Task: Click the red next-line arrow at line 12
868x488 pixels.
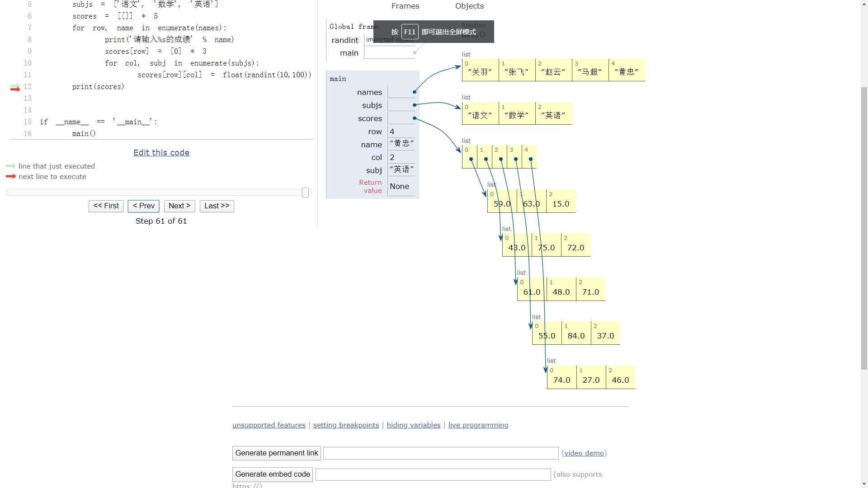Action: click(15, 89)
